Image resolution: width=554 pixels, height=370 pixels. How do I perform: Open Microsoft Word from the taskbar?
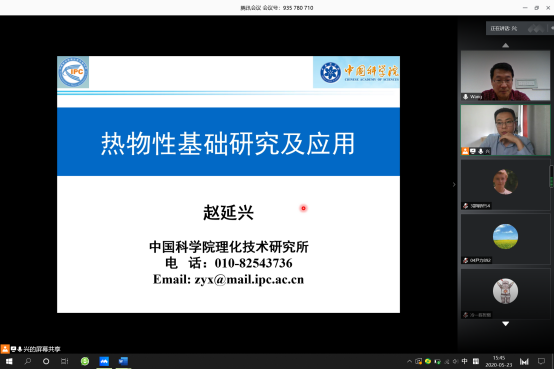coord(123,361)
